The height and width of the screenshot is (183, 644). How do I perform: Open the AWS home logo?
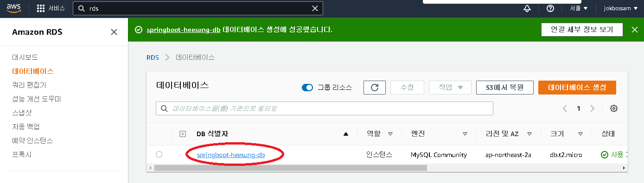[x=14, y=9]
